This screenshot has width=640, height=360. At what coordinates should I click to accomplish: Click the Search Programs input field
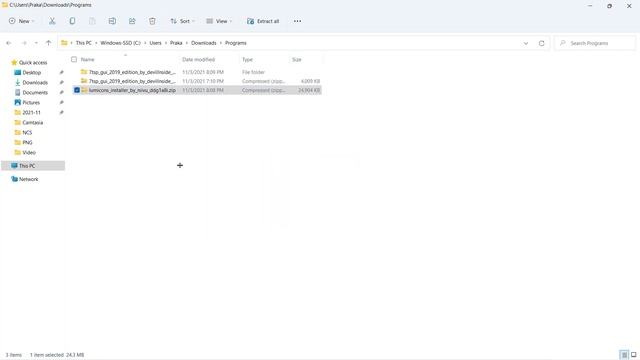[595, 43]
